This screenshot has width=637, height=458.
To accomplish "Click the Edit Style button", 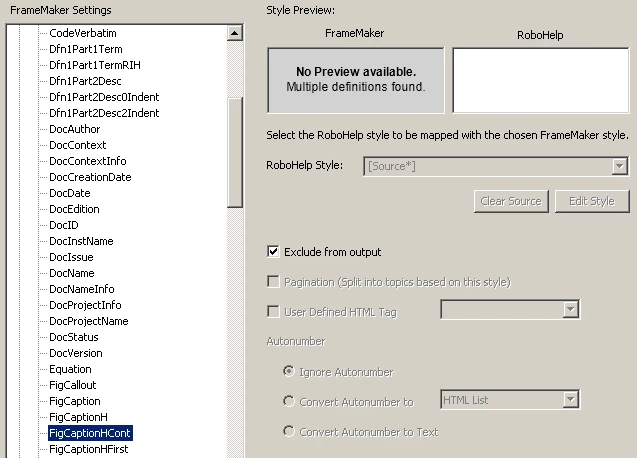I will [592, 201].
